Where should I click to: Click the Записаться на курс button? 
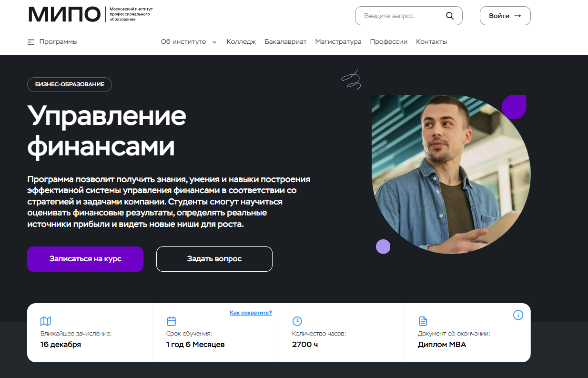click(x=85, y=259)
